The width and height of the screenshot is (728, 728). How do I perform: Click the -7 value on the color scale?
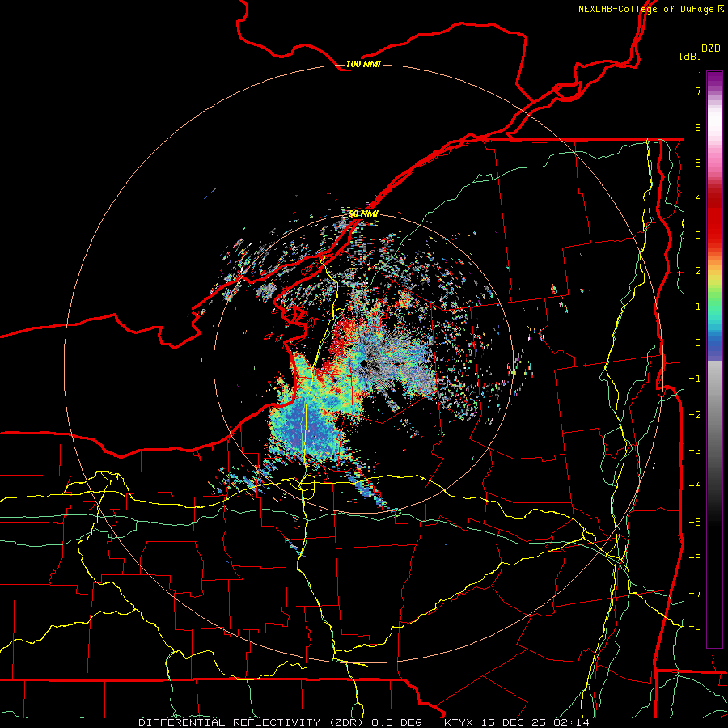695,594
